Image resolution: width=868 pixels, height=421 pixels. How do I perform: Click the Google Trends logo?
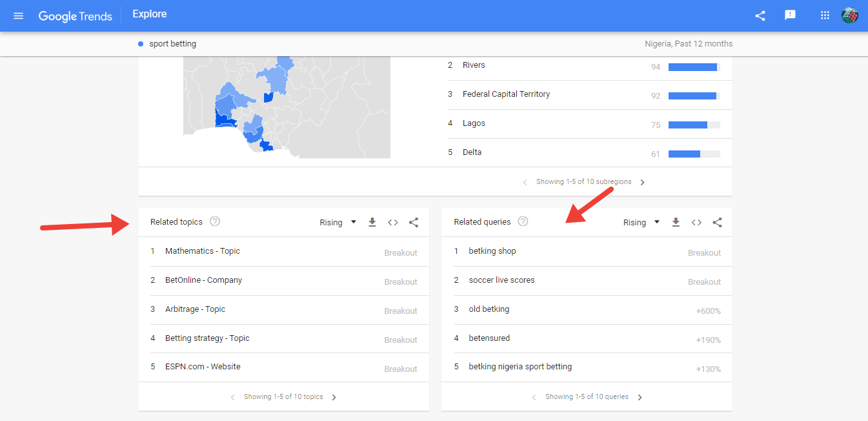pos(76,15)
